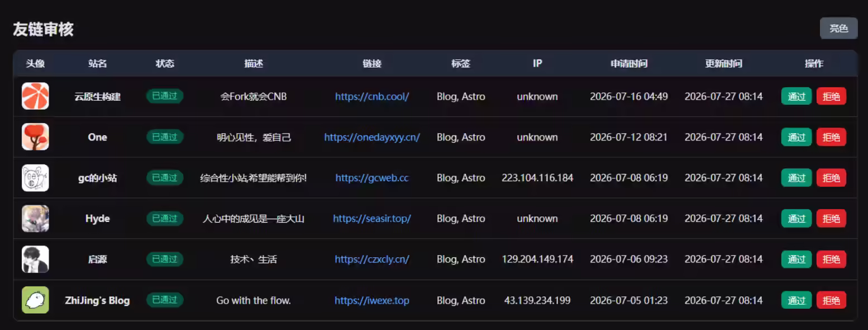Click Hyde's avatar image

click(35, 219)
